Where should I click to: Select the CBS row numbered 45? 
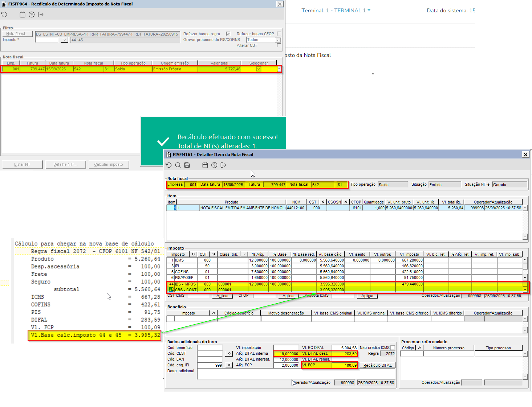[x=345, y=290]
